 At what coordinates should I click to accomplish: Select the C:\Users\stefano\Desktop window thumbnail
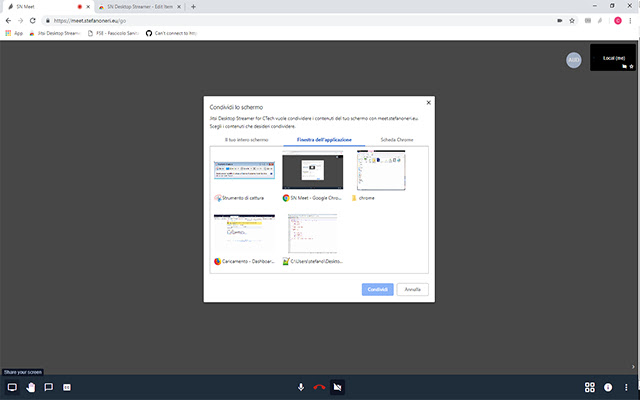point(313,233)
